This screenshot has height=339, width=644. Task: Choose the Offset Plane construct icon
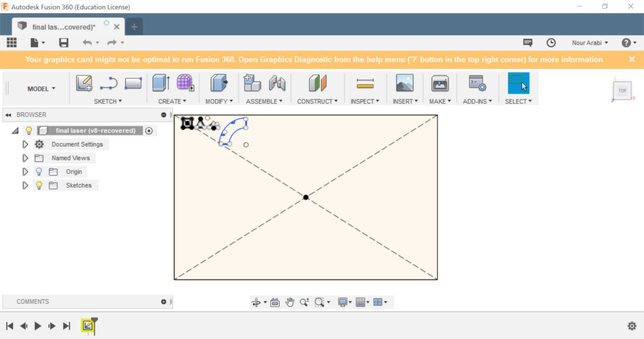[317, 83]
